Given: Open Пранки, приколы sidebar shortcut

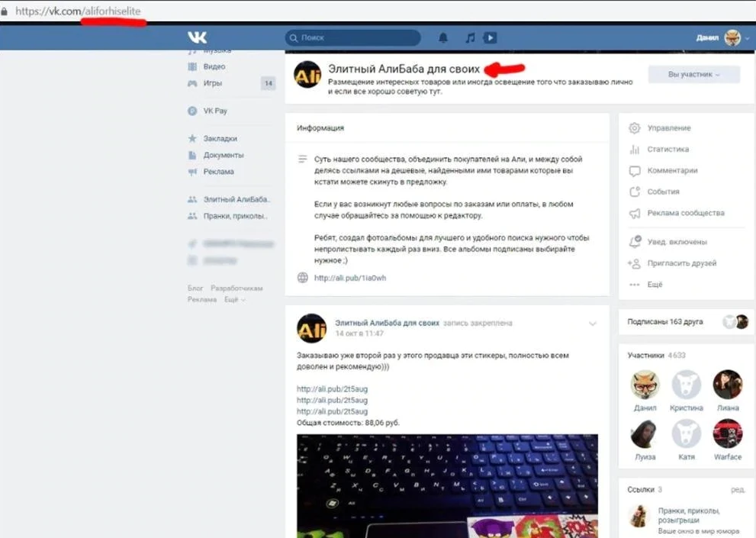Looking at the screenshot, I should point(235,216).
